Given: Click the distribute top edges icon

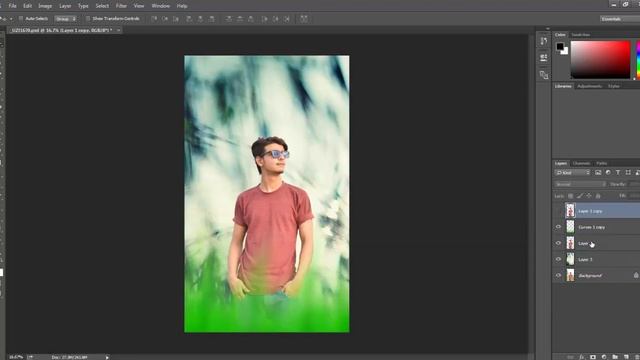Looking at the screenshot, I should (229, 19).
